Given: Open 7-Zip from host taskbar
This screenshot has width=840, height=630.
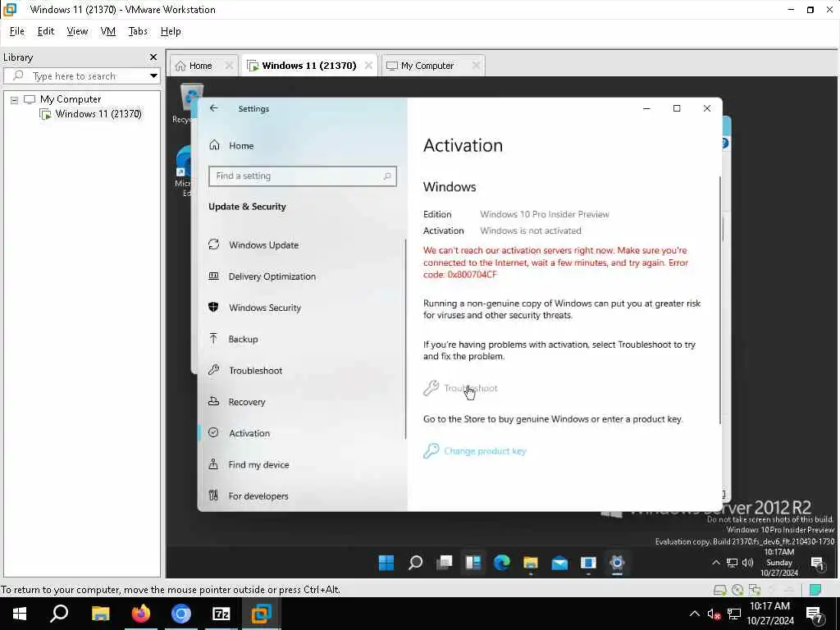Looking at the screenshot, I should pyautogui.click(x=221, y=614).
